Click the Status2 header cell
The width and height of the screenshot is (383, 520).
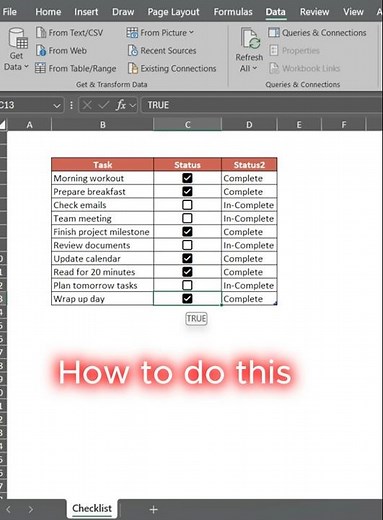(x=249, y=165)
